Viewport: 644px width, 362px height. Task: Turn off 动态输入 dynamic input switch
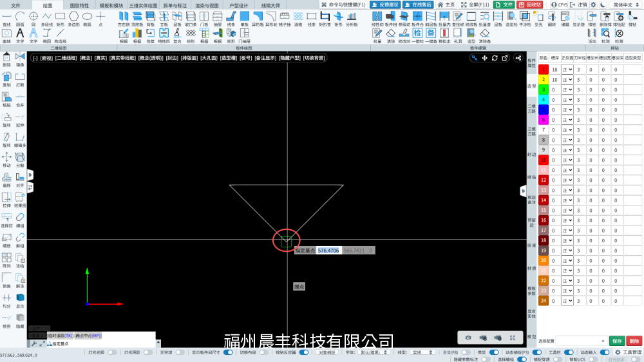coord(605,352)
